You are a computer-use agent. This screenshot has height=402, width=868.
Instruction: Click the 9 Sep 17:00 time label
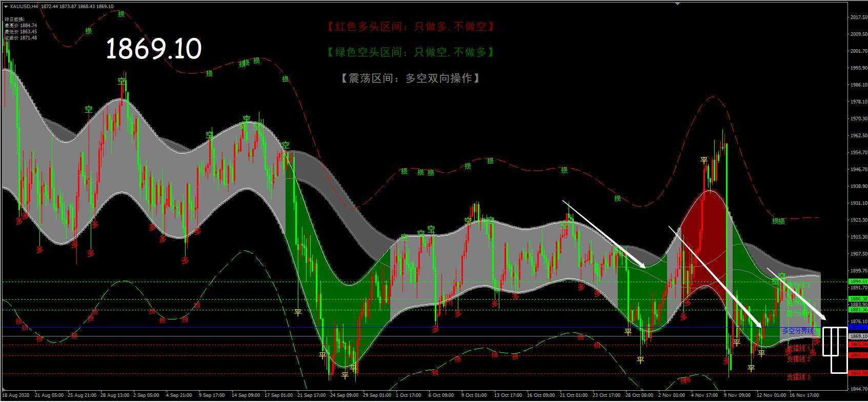point(212,395)
